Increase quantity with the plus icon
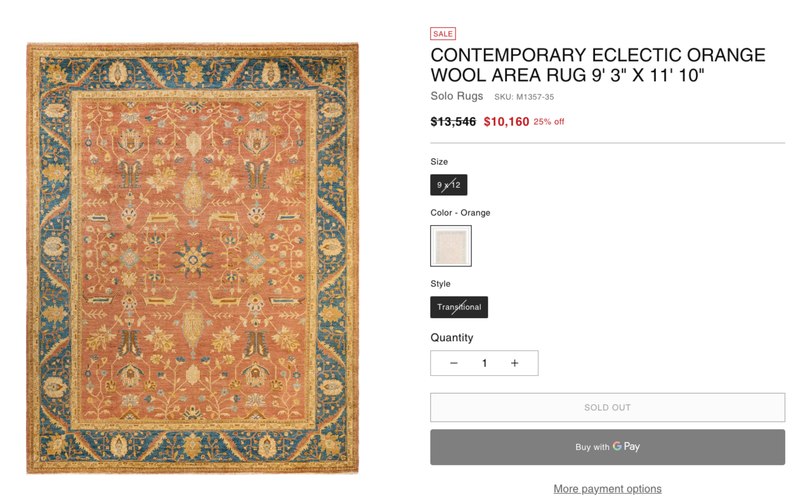Screen dimensions: 812x504 514,363
